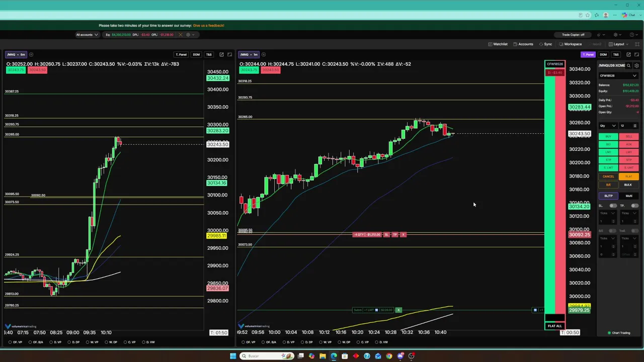The width and height of the screenshot is (644, 362).
Task: Add a tab next to the /MNQ 5m chart
Action: point(31,54)
